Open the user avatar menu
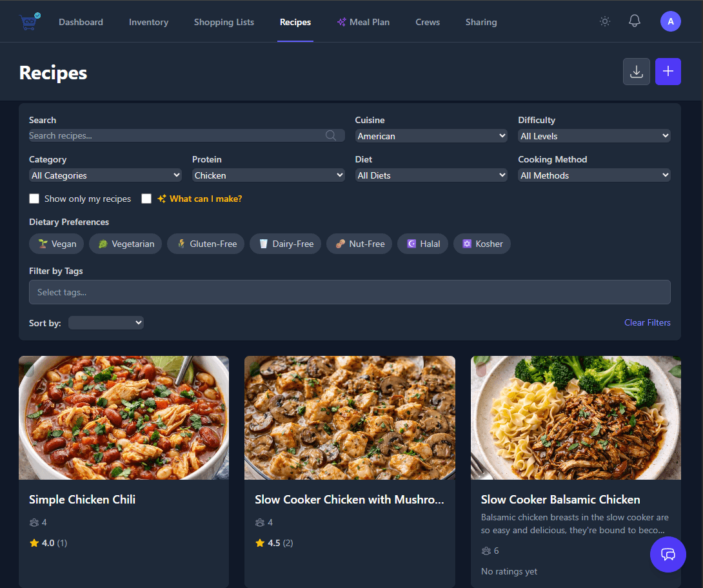703x588 pixels. coord(671,21)
